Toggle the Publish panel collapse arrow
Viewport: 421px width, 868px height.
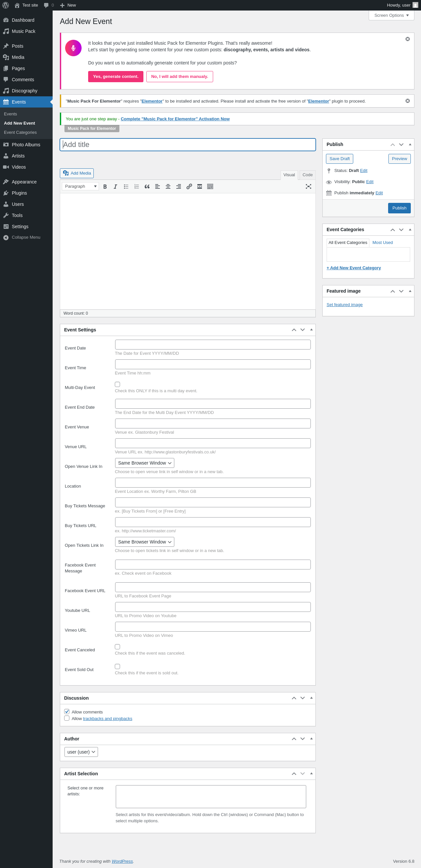(410, 145)
